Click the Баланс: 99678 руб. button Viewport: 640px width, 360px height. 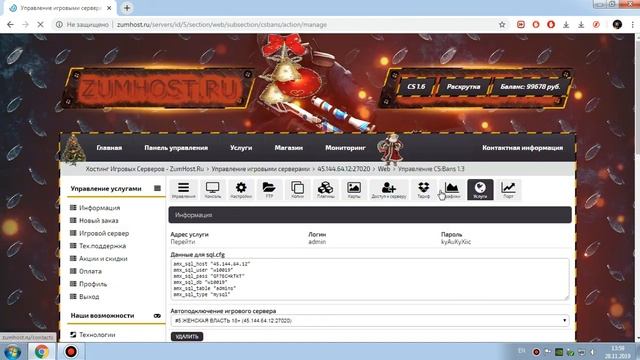point(530,87)
